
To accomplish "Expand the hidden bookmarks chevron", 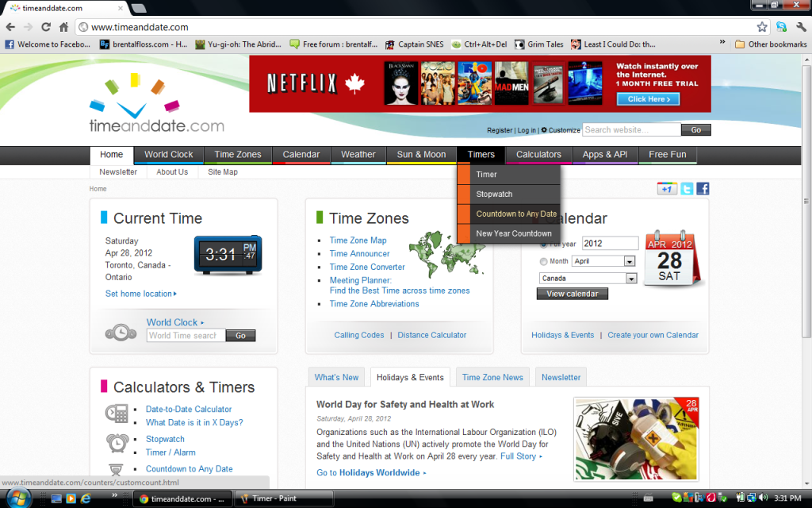I will [x=722, y=43].
